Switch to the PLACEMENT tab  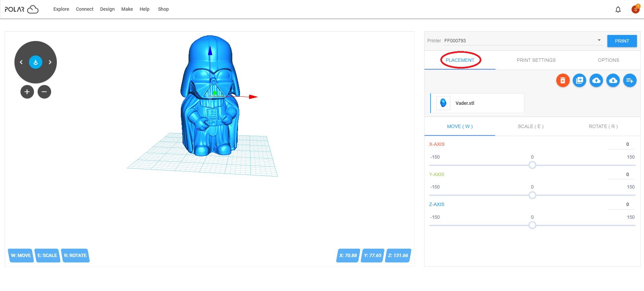tap(460, 60)
